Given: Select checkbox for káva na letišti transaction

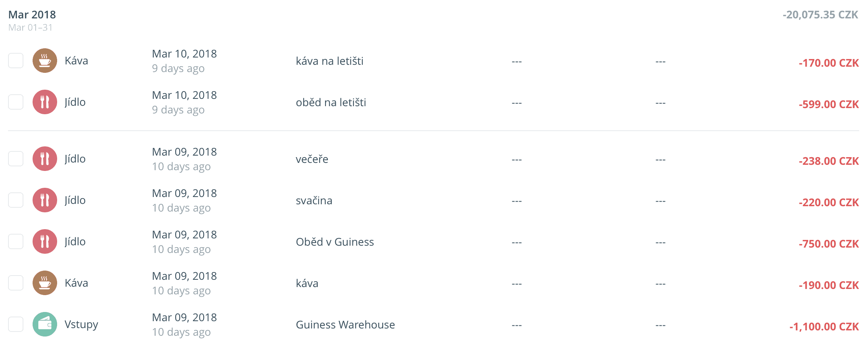Looking at the screenshot, I should click(16, 61).
